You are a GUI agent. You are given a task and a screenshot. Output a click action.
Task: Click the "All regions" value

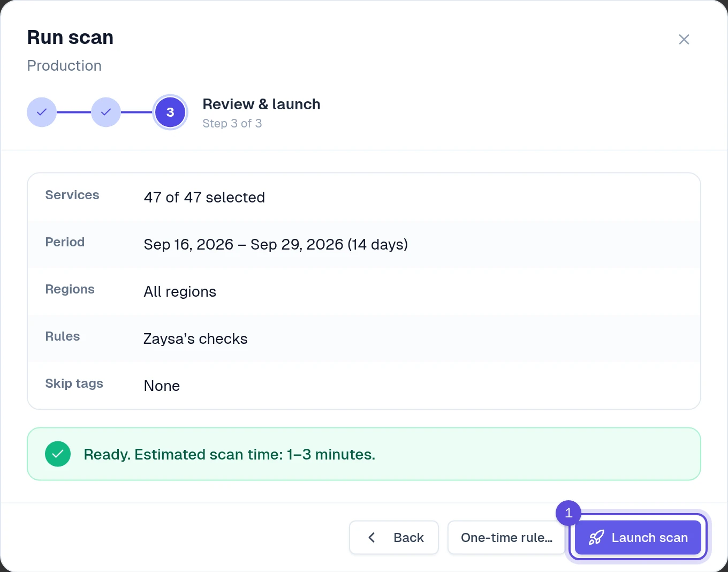tap(180, 291)
